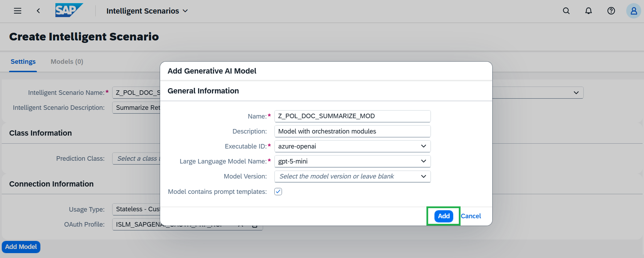The image size is (644, 258).
Task: Open the help question mark icon
Action: [611, 11]
